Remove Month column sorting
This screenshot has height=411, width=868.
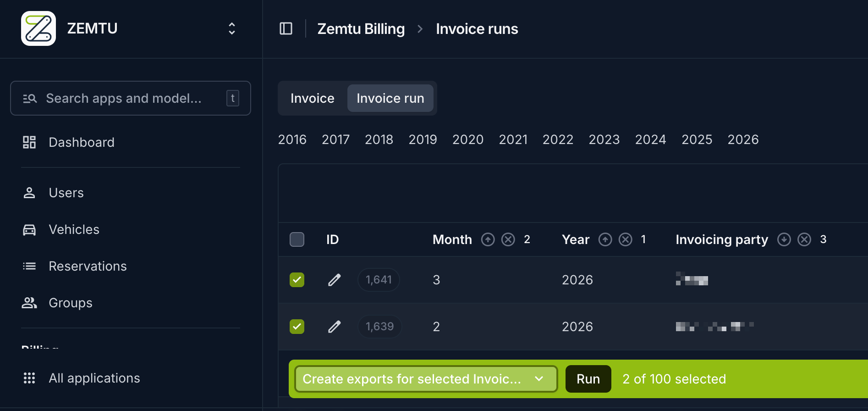[508, 239]
